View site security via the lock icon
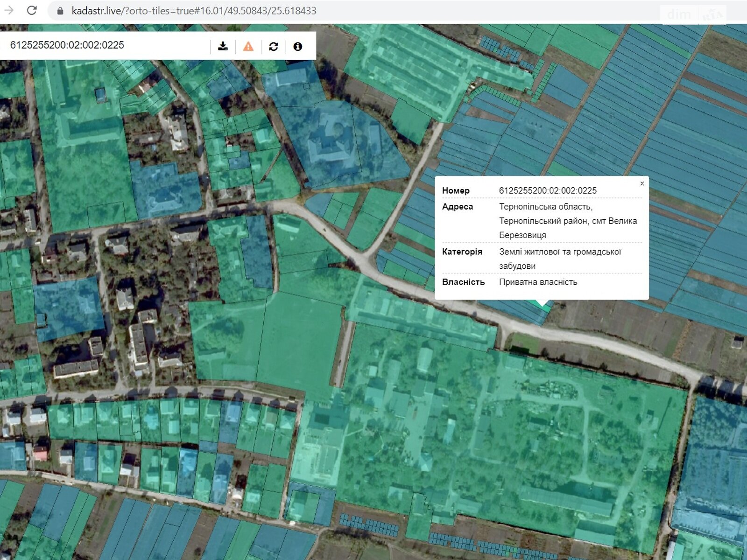Viewport: 747px width, 560px height. (60, 11)
